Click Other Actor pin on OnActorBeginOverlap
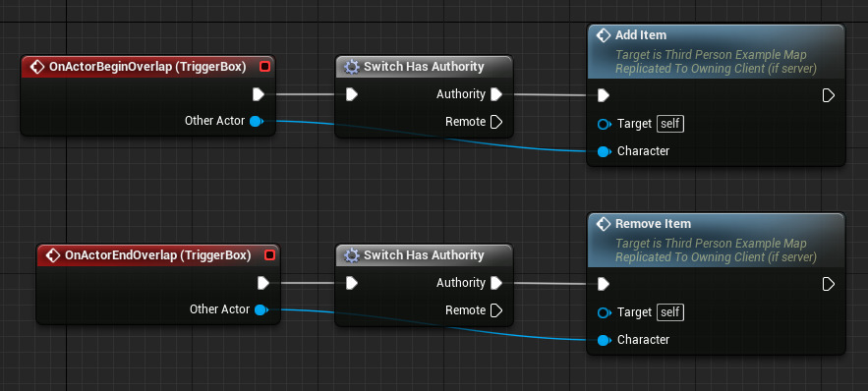The height and width of the screenshot is (391, 868). 256,121
